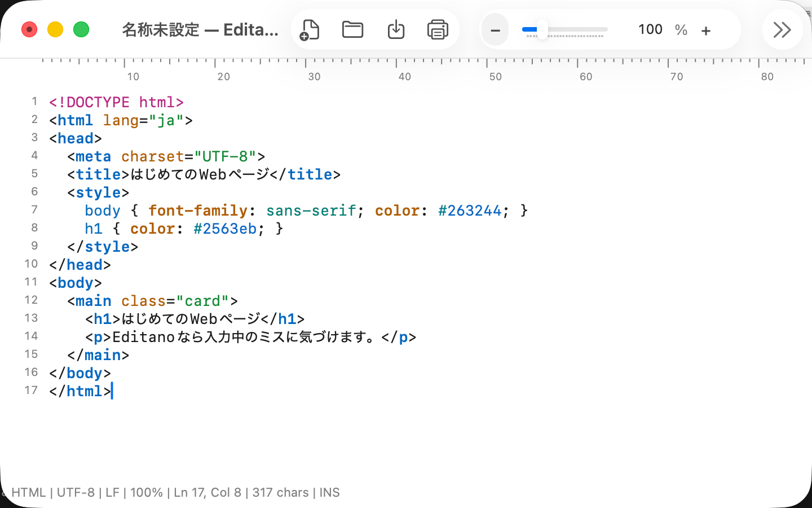The image size is (812, 508).
Task: Click the font-family property in the body rule
Action: click(198, 211)
